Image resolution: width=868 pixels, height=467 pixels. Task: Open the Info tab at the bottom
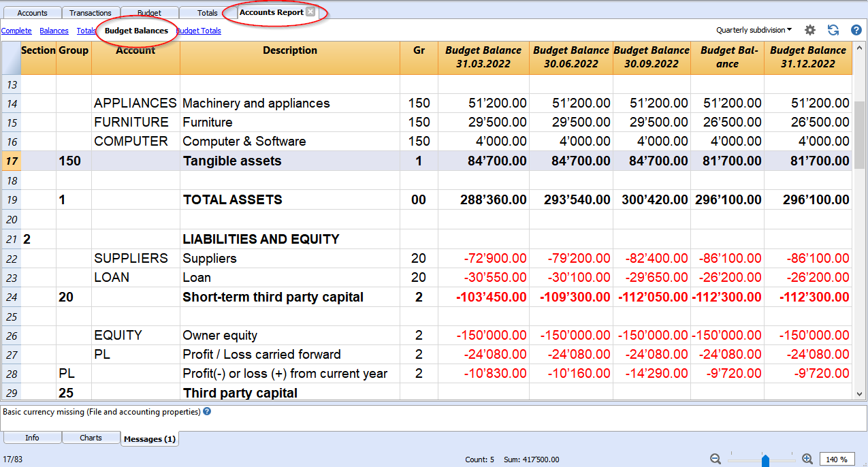32,438
